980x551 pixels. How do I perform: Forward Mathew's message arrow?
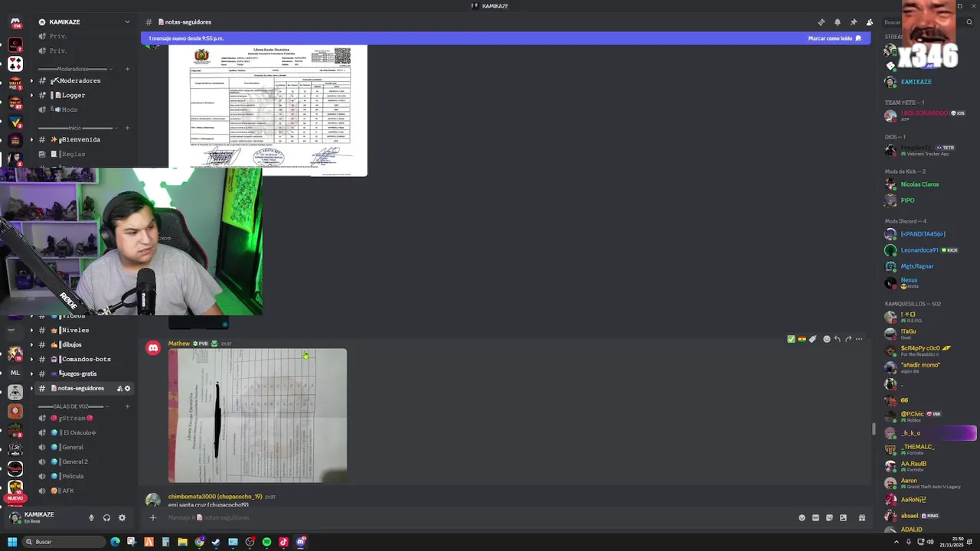pyautogui.click(x=848, y=339)
